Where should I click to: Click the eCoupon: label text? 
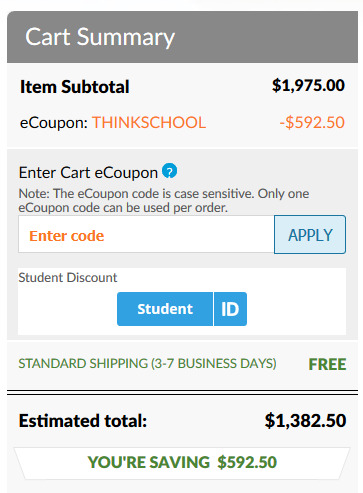click(x=54, y=123)
